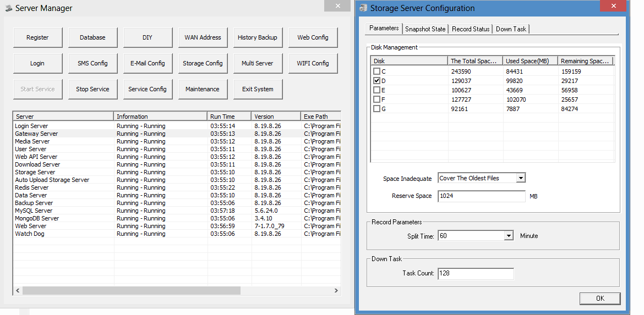Click the Storage Server Configuration title icon
Viewport: 644px width, 315px height.
coord(363,8)
